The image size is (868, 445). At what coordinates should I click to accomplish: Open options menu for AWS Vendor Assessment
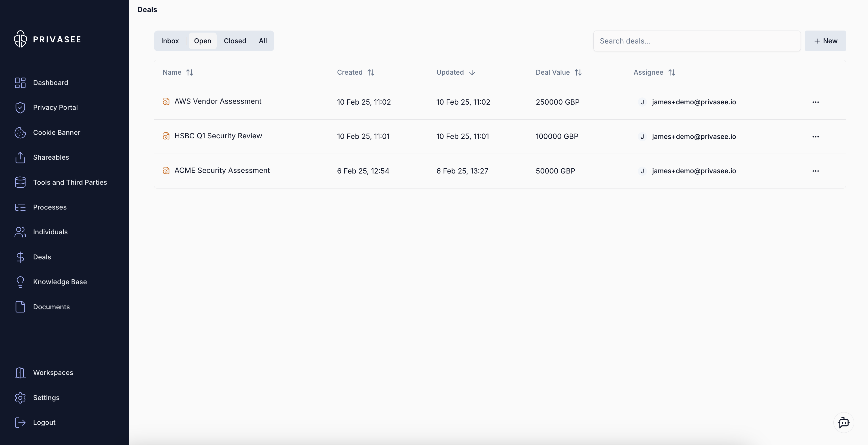[816, 102]
